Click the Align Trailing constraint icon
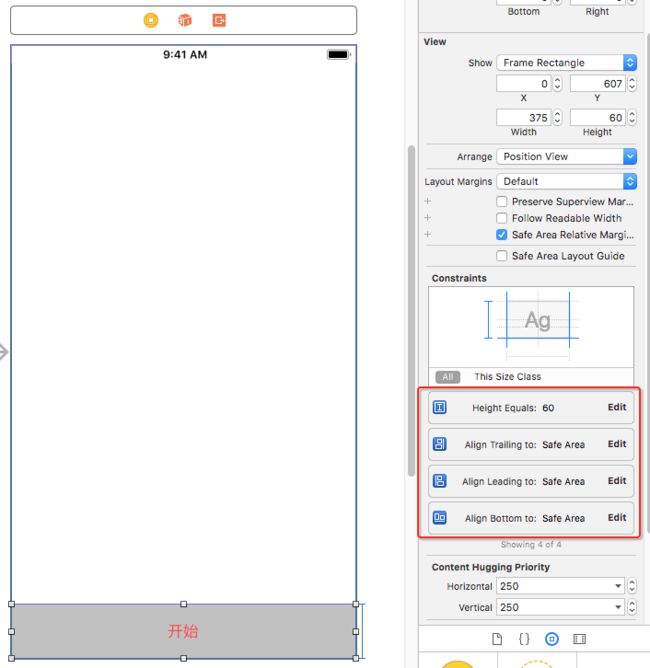The width and height of the screenshot is (650, 668). click(x=440, y=444)
